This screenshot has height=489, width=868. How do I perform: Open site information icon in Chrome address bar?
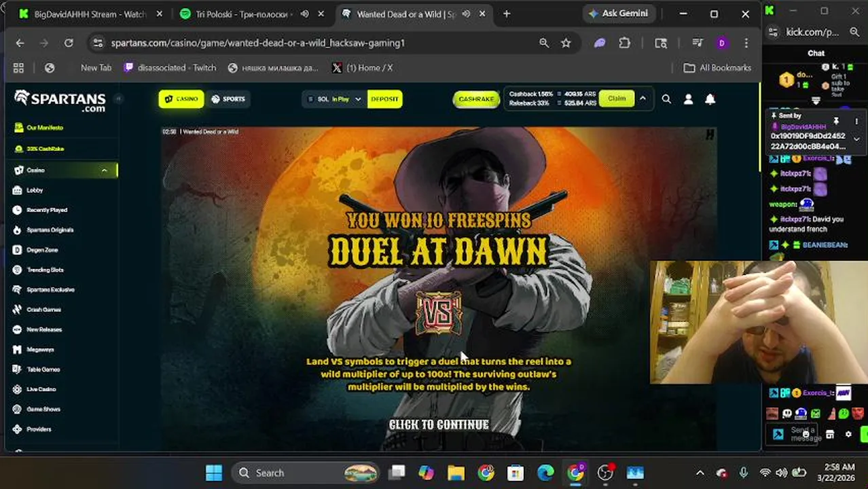pos(98,43)
